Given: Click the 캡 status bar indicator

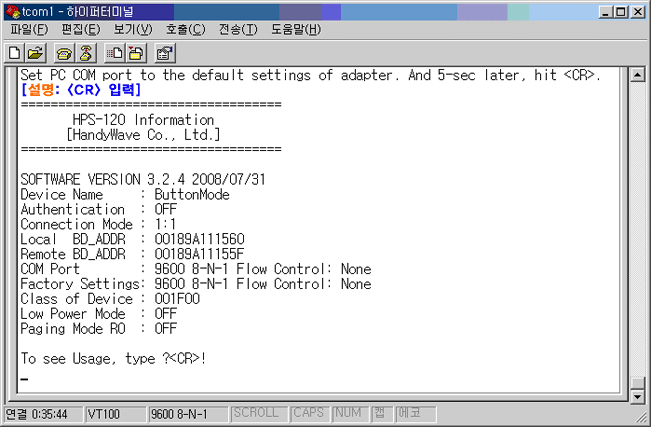Looking at the screenshot, I should [x=382, y=414].
